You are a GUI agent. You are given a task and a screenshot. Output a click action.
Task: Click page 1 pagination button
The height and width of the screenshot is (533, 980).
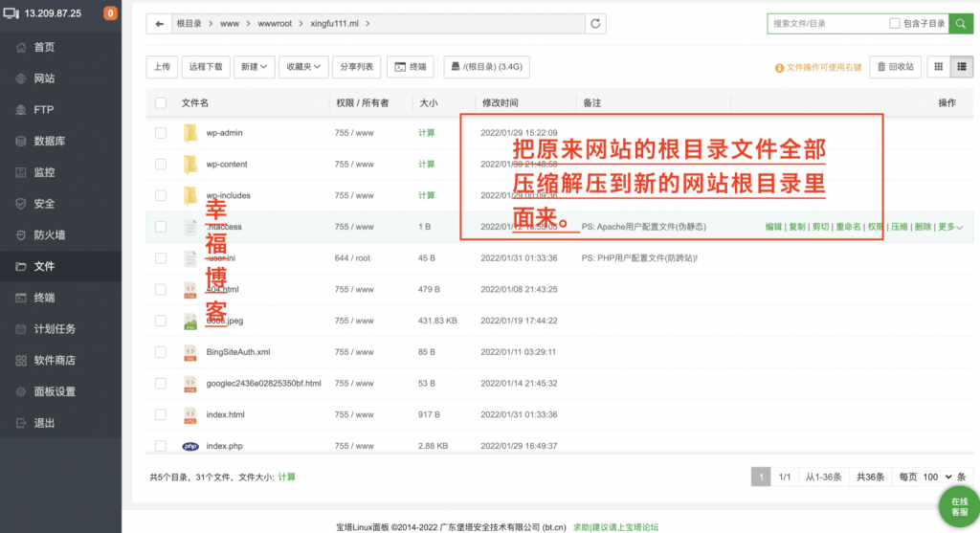click(x=761, y=477)
